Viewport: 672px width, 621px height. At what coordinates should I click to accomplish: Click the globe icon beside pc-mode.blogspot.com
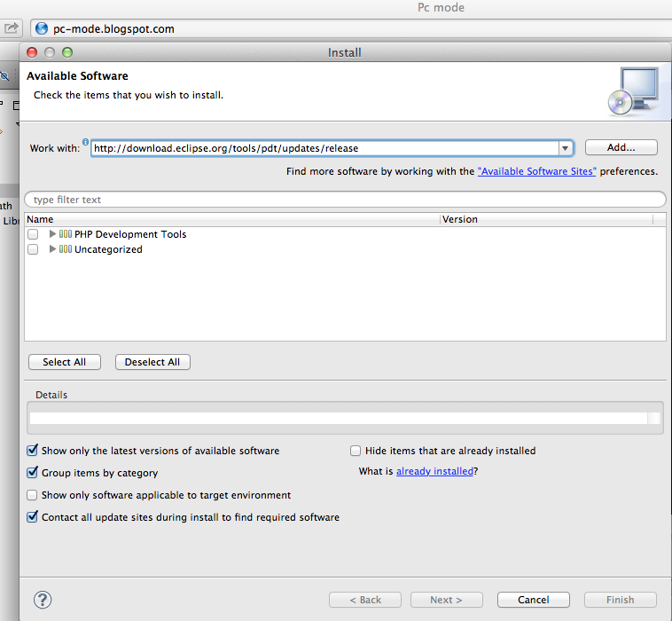[42, 28]
